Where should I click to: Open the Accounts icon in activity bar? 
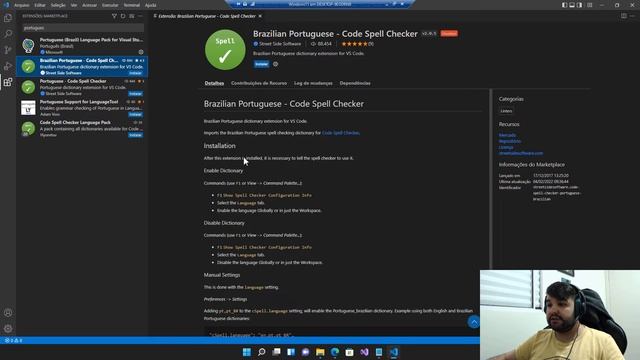coord(8,313)
